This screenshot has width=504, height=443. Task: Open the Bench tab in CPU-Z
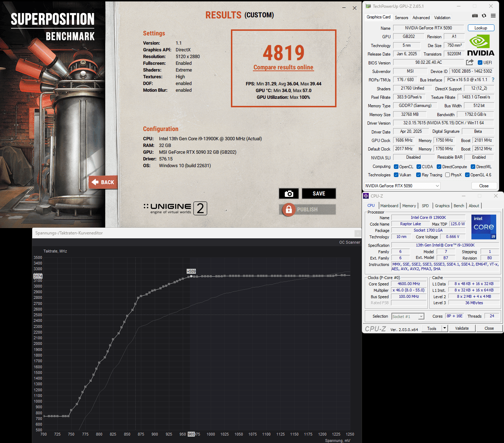coord(459,206)
